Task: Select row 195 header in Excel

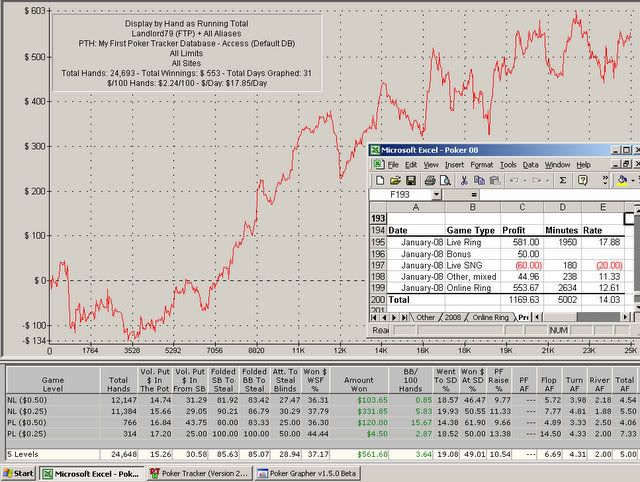Action: [378, 242]
